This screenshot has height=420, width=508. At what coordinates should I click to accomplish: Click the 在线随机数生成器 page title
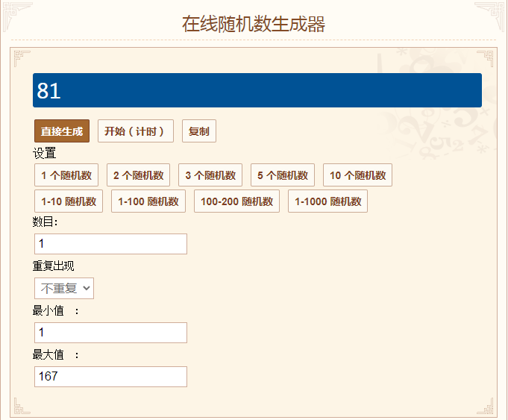(254, 24)
